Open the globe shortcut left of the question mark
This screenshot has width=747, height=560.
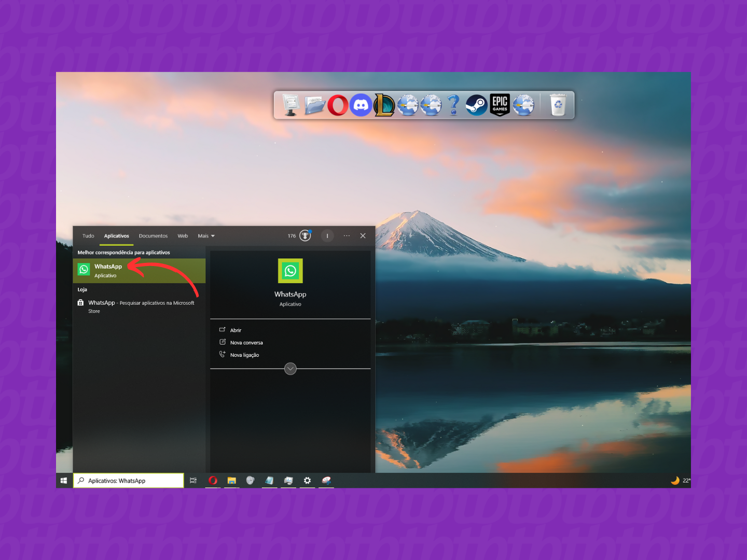(431, 105)
